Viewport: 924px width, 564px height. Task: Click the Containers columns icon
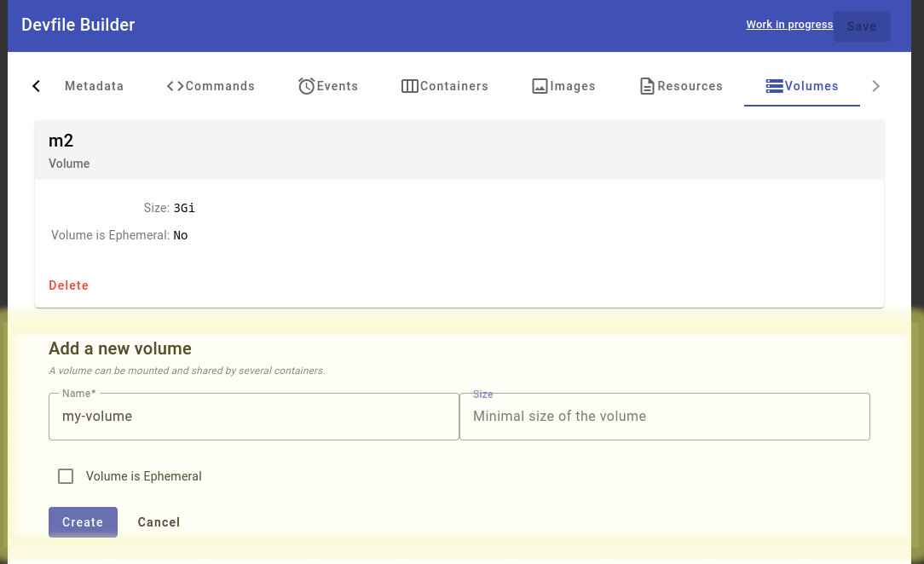[410, 86]
